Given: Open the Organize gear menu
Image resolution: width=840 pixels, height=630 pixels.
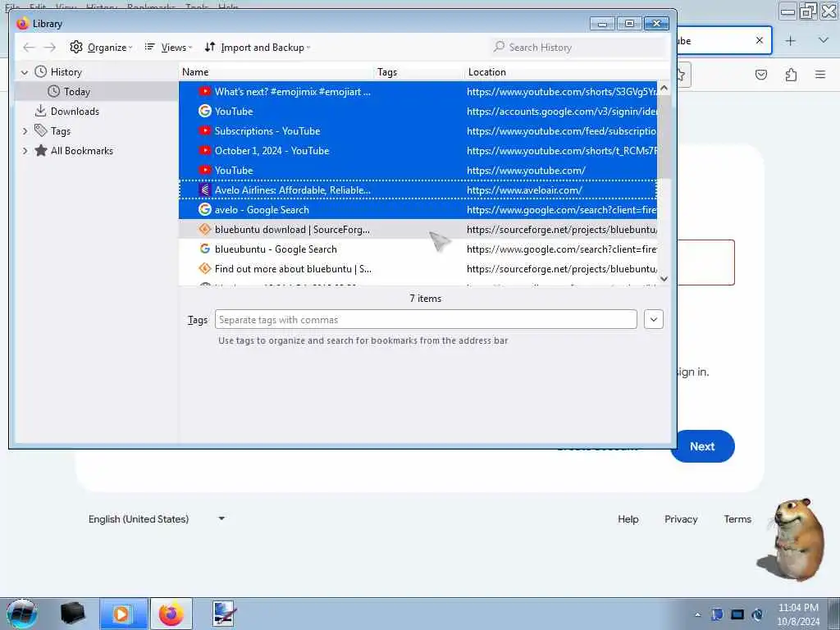Looking at the screenshot, I should [101, 47].
